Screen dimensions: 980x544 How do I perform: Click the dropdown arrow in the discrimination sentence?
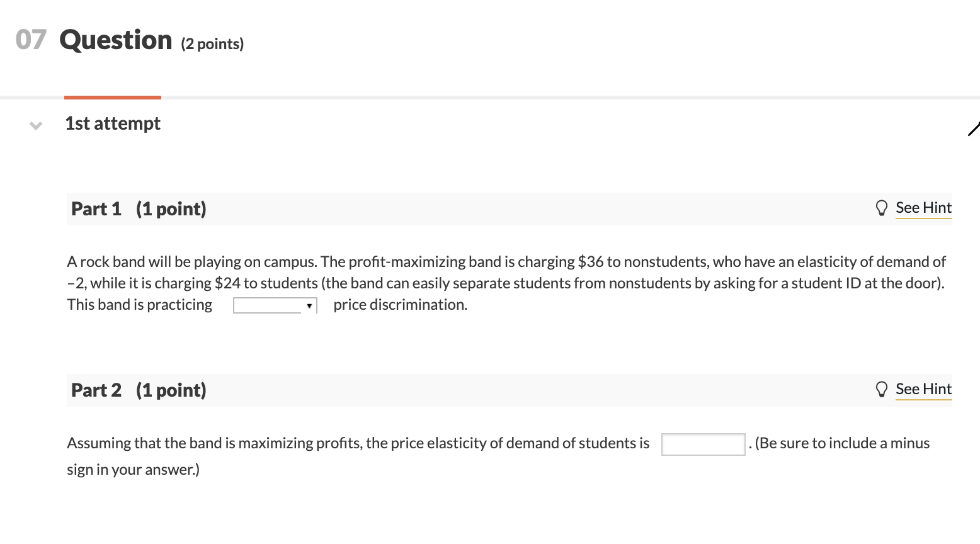[309, 305]
